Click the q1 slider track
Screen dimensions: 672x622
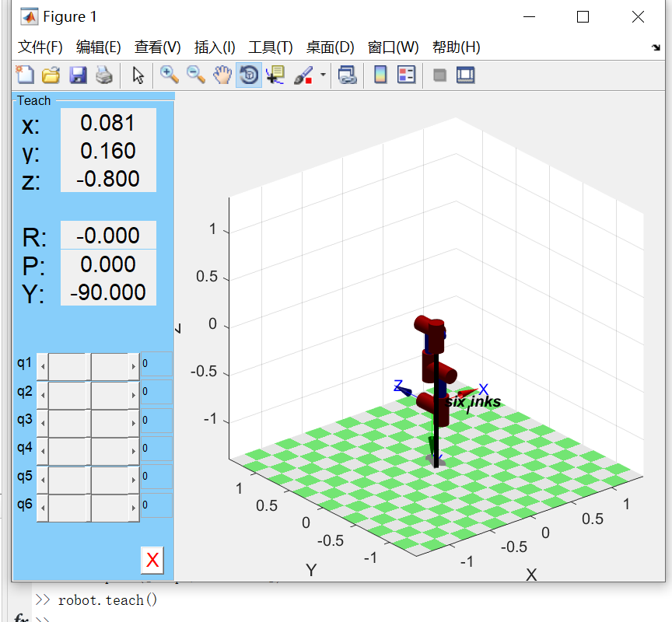(89, 366)
